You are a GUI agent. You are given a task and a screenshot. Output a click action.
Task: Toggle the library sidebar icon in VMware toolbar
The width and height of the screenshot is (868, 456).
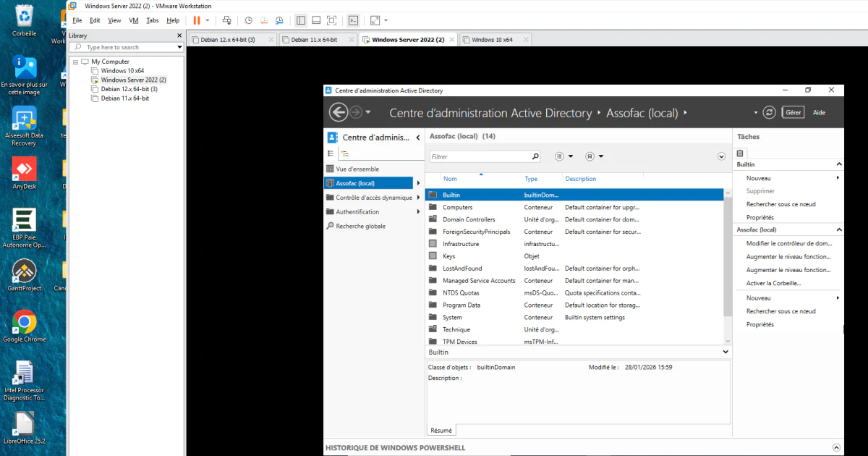click(x=301, y=20)
